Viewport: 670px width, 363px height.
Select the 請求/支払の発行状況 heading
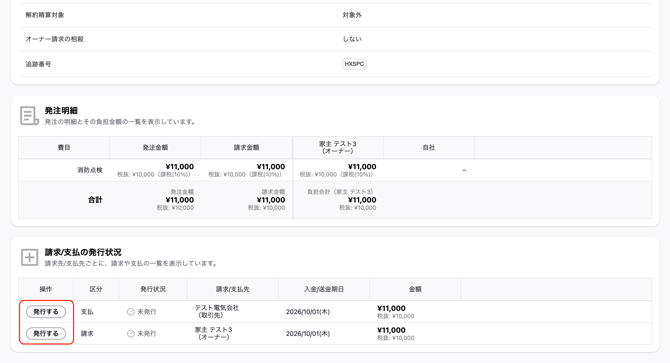83,252
